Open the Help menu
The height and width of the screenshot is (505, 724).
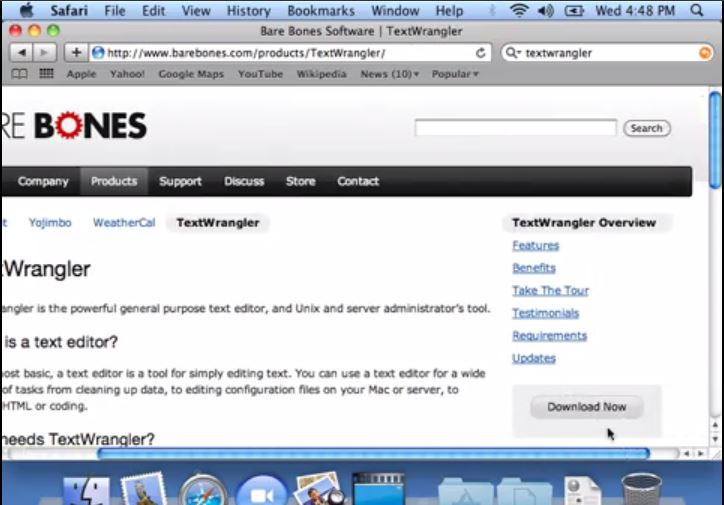[x=449, y=11]
